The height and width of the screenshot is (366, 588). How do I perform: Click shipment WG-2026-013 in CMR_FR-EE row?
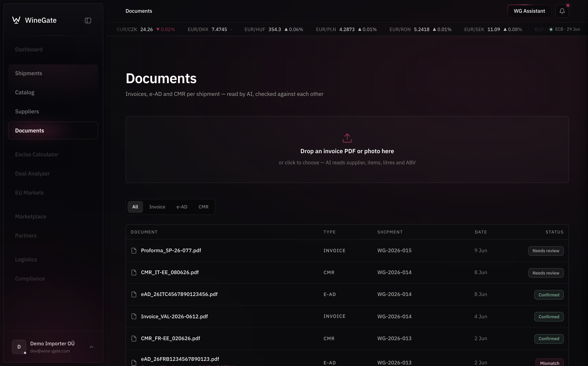tap(394, 338)
